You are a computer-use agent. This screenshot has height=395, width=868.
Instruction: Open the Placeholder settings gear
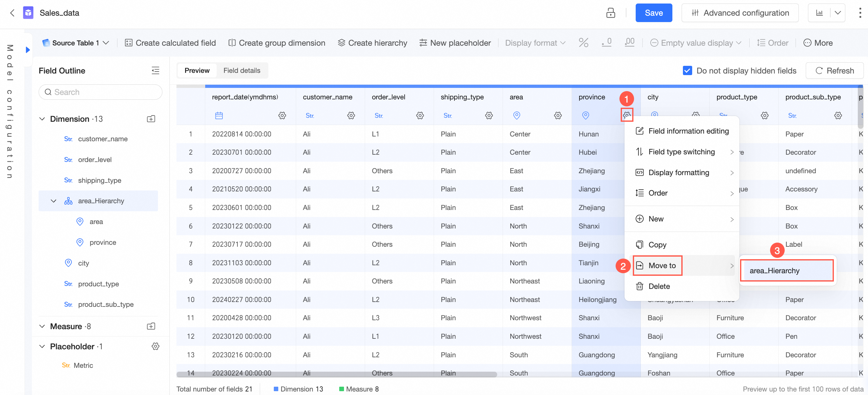(x=155, y=346)
